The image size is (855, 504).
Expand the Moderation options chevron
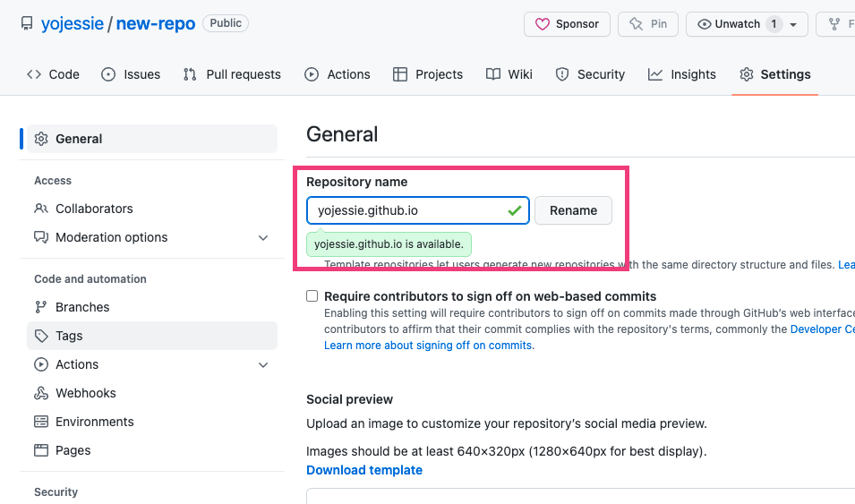(263, 238)
